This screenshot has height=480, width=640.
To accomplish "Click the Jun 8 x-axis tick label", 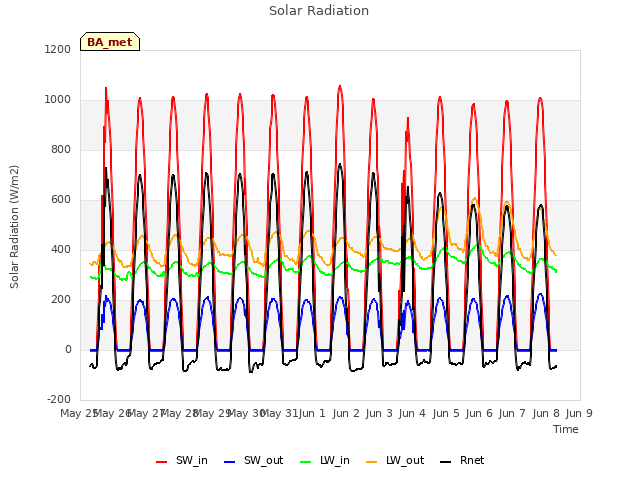I will coord(546,413).
